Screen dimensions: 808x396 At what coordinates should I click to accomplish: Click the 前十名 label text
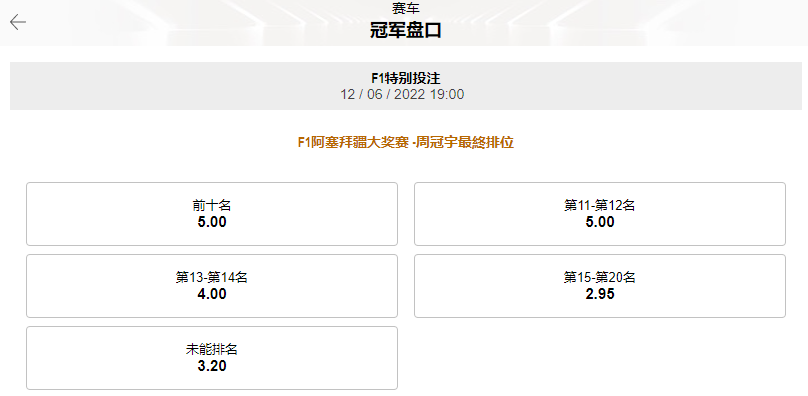pyautogui.click(x=212, y=206)
